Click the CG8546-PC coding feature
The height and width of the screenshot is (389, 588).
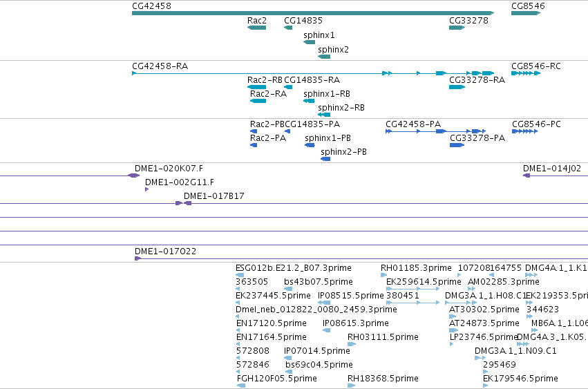pyautogui.click(x=524, y=131)
